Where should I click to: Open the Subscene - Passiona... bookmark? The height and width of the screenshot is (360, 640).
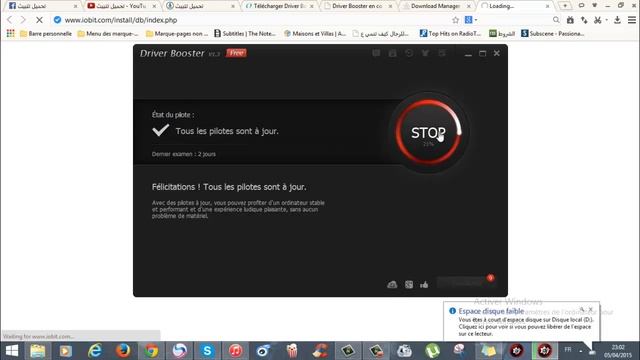[x=553, y=33]
